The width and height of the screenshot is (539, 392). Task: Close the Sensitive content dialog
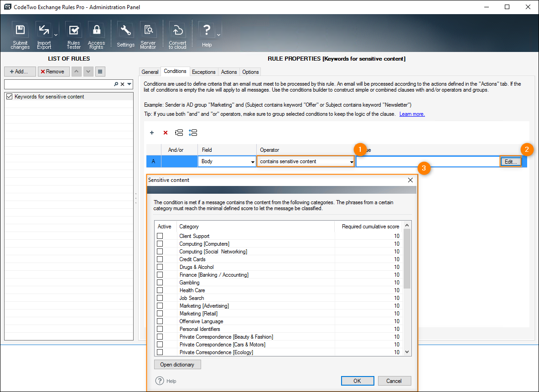(410, 180)
